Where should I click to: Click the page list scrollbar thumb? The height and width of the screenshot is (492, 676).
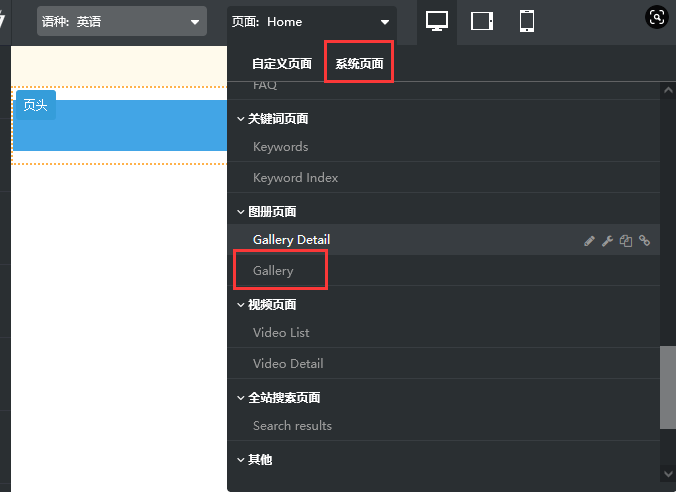(x=668, y=387)
